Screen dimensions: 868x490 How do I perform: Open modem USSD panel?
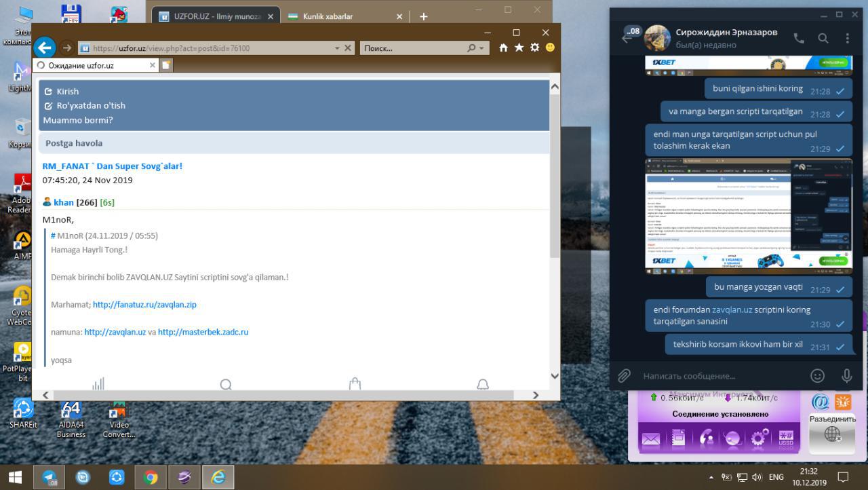pos(786,438)
